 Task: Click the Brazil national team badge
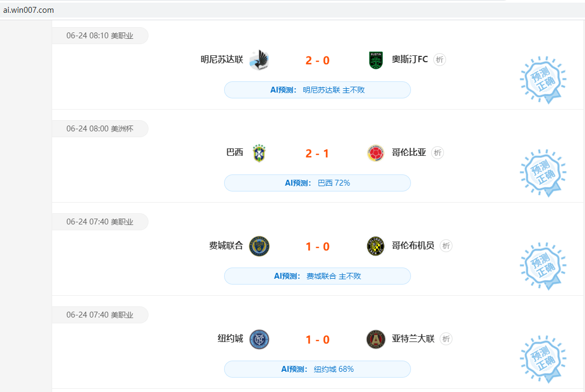click(259, 153)
